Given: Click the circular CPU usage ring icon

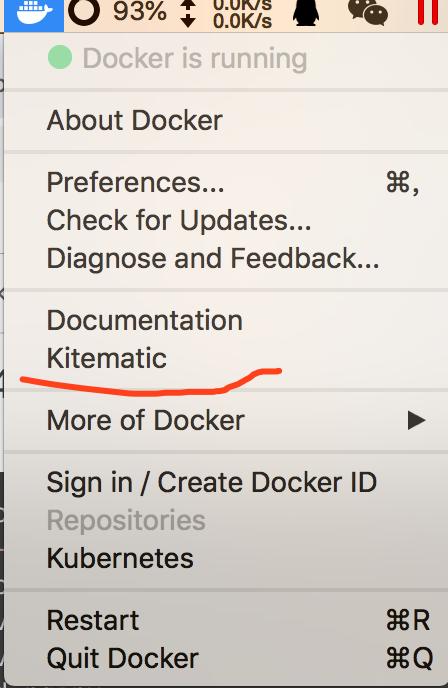Looking at the screenshot, I should pyautogui.click(x=84, y=11).
